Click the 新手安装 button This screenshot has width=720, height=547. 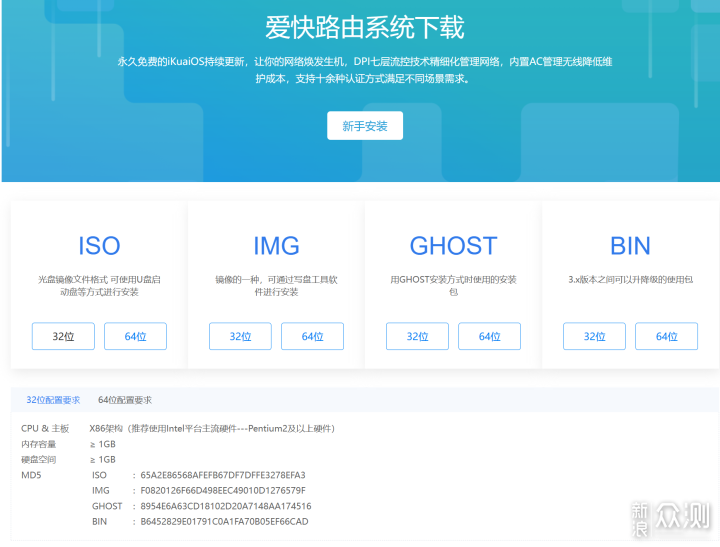pos(364,126)
